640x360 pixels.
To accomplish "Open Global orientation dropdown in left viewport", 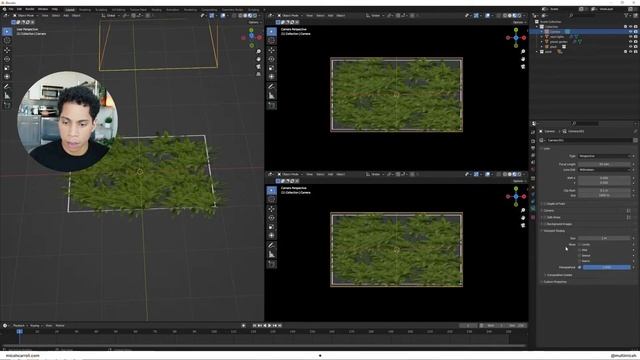I will coord(111,16).
